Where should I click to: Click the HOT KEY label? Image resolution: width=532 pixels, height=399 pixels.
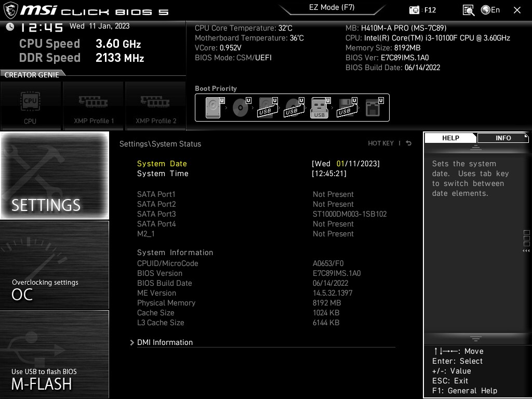click(x=381, y=143)
